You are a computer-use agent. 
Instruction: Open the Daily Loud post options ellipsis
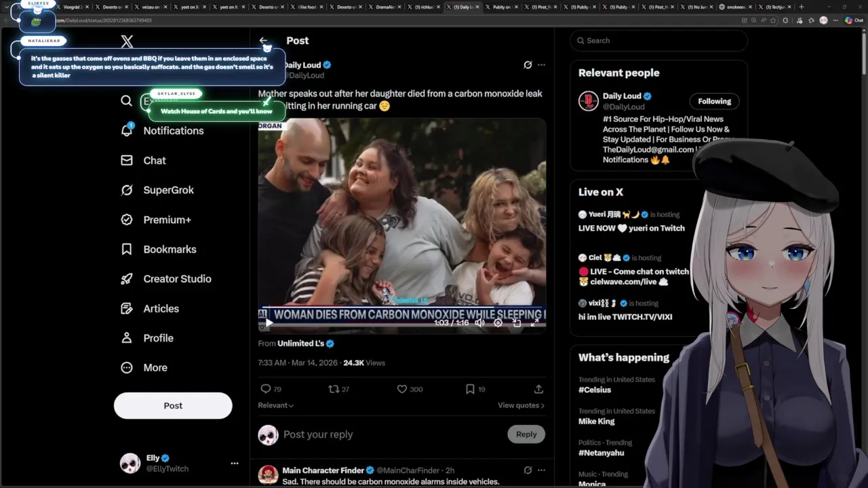(541, 65)
